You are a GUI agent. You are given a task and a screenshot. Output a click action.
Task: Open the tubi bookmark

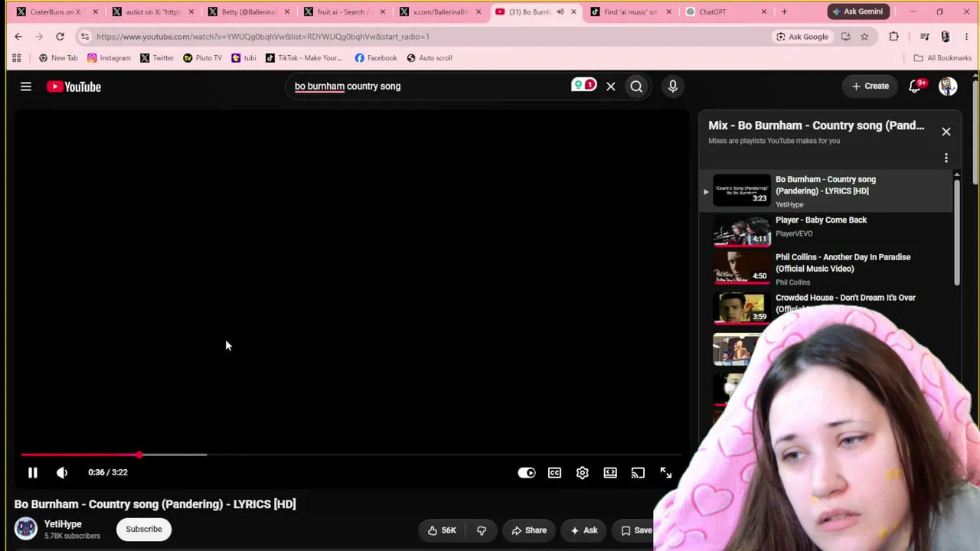point(243,58)
